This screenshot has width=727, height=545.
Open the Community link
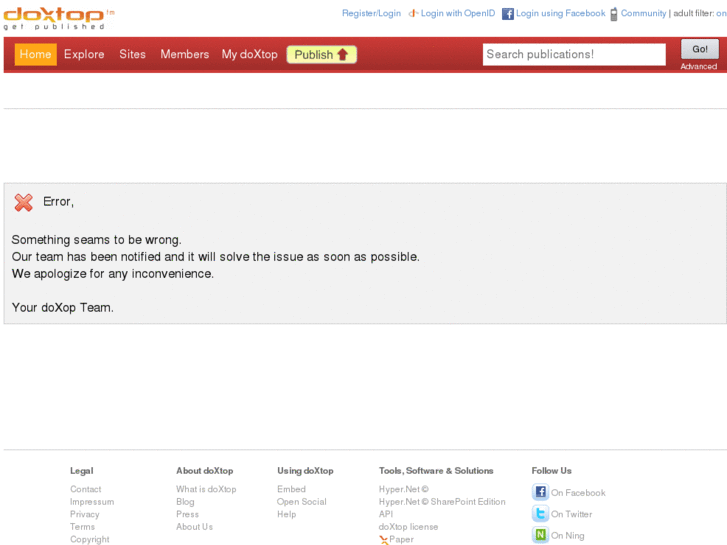643,13
